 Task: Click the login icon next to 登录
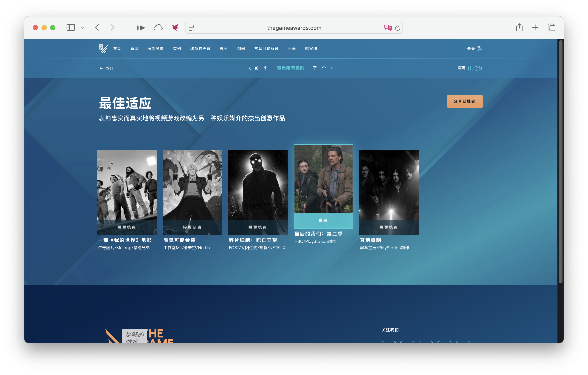pos(480,48)
